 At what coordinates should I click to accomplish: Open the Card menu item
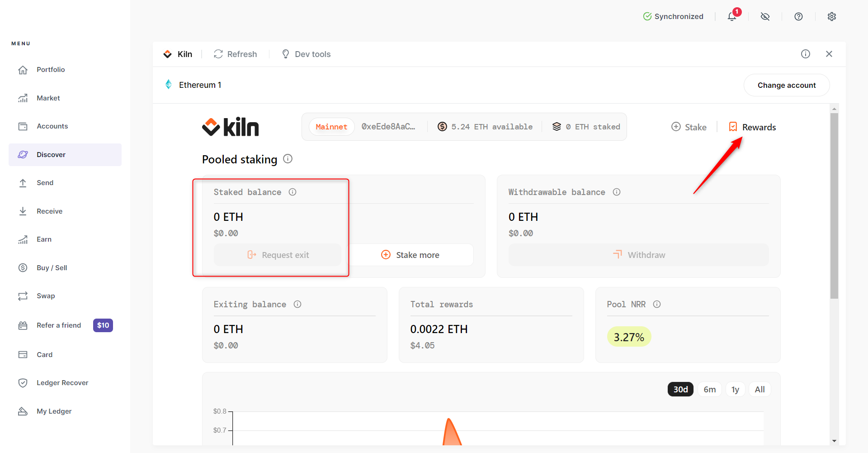(65, 355)
